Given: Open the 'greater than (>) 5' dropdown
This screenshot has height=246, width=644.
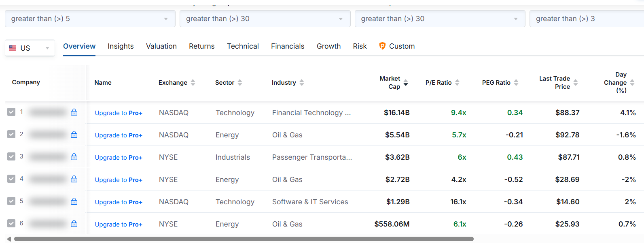Looking at the screenshot, I should [90, 19].
